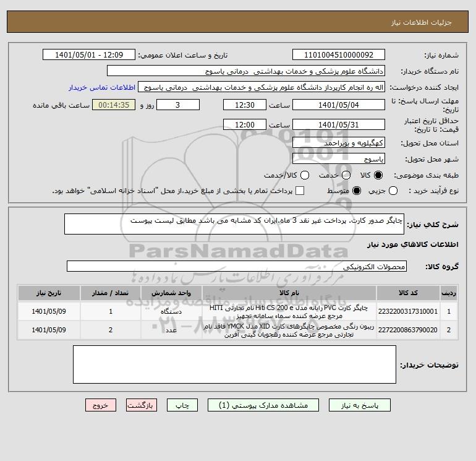The width and height of the screenshot is (476, 461).
Task: Toggle the اسناد خزانه اسلامی payment checkbox
Action: point(300,191)
